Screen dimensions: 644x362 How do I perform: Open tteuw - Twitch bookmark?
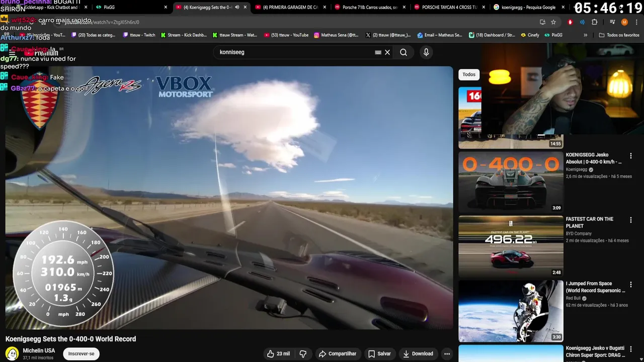pyautogui.click(x=138, y=35)
